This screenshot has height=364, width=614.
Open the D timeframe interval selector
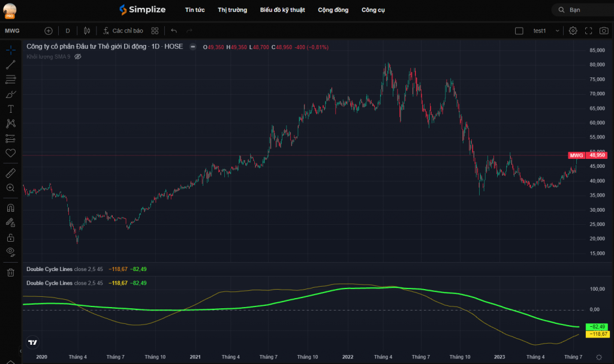tap(68, 31)
